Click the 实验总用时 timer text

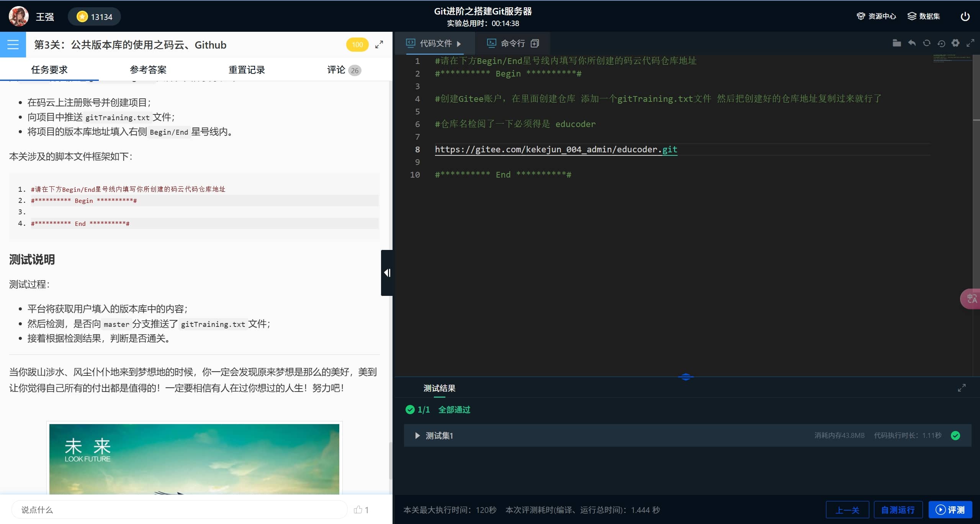[483, 23]
